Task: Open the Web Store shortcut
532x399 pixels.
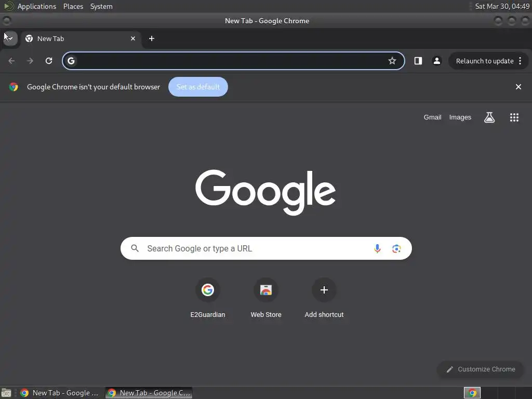Action: pos(266,298)
